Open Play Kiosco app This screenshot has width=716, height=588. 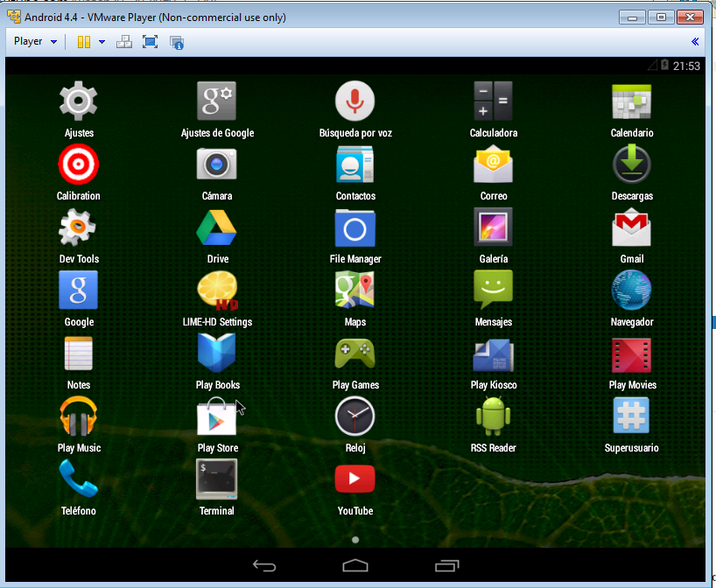point(493,355)
